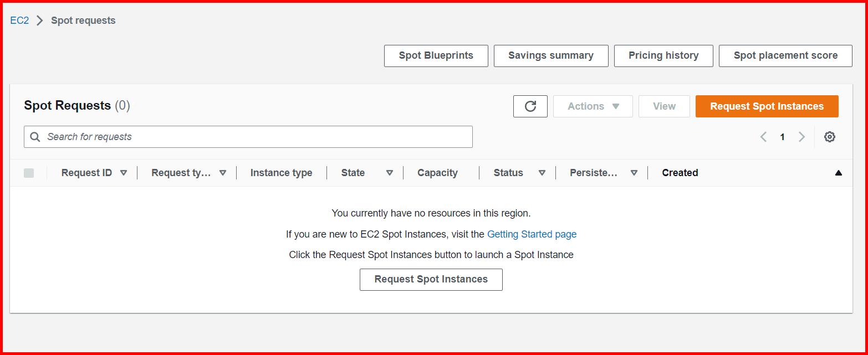
Task: Navigate to EC2 via the breadcrumb link
Action: pos(18,20)
